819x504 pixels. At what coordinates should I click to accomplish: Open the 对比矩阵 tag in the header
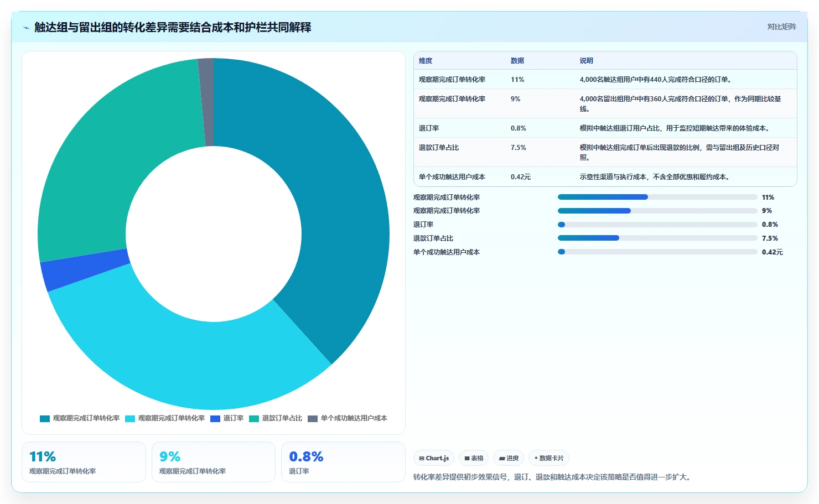tap(781, 27)
